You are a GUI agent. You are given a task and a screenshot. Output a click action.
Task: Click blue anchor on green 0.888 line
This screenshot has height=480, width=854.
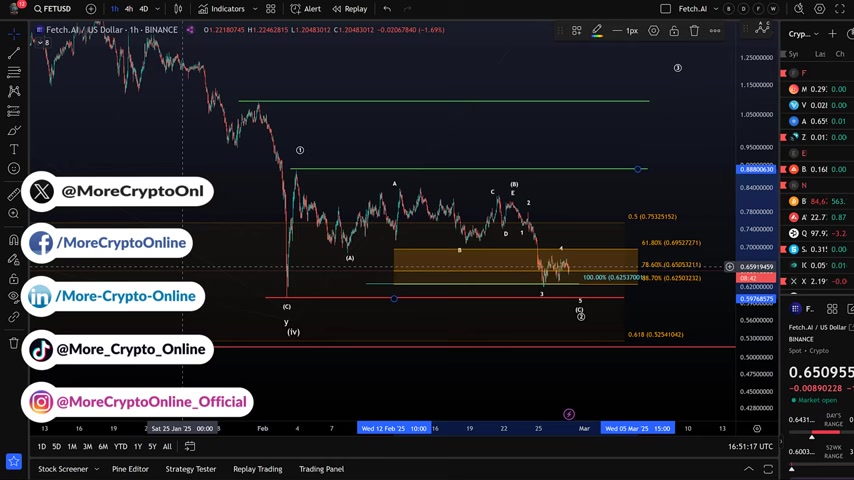coord(638,169)
